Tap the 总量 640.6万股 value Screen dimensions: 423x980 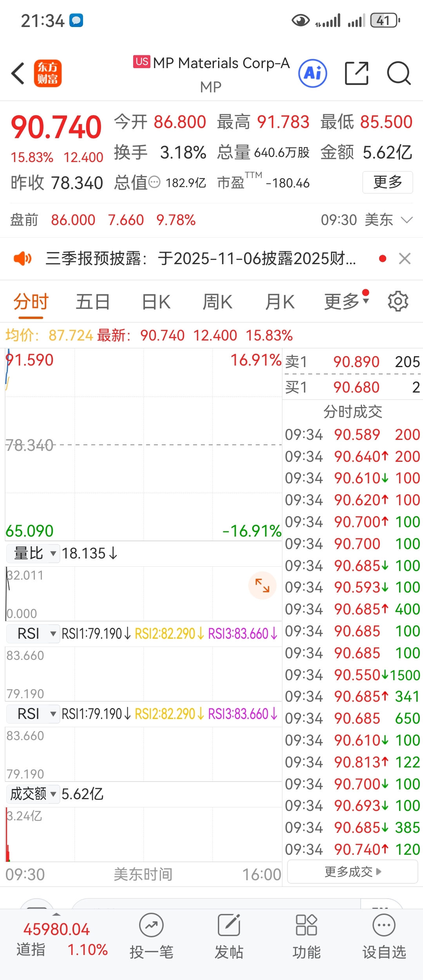tap(264, 152)
